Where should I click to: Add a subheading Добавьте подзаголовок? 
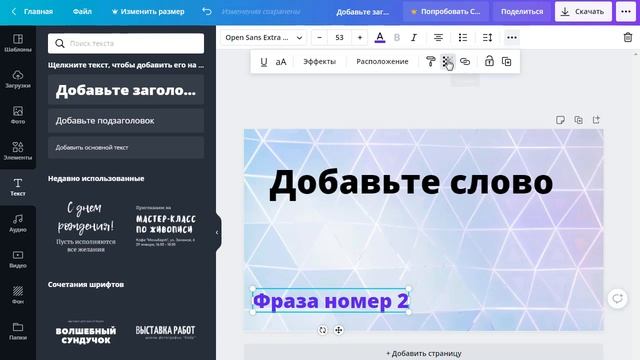point(126,121)
